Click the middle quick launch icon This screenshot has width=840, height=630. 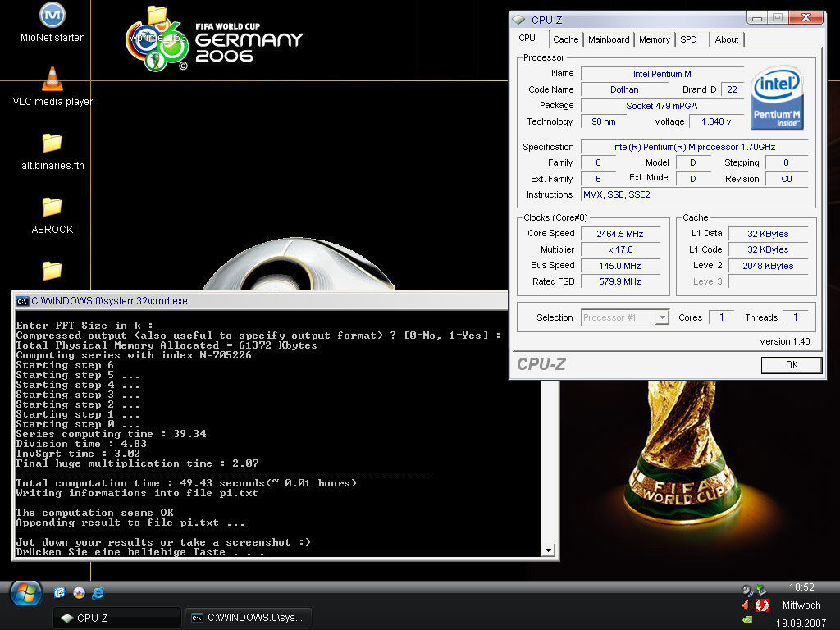point(79,592)
